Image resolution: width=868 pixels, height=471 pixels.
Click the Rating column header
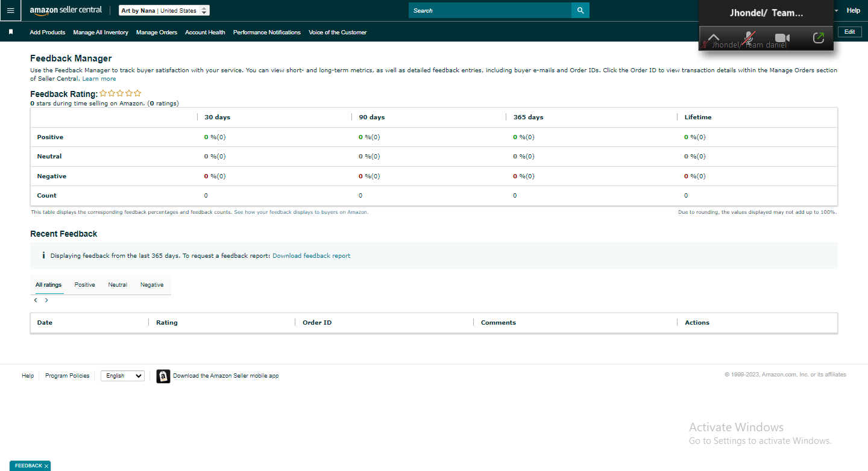point(167,323)
